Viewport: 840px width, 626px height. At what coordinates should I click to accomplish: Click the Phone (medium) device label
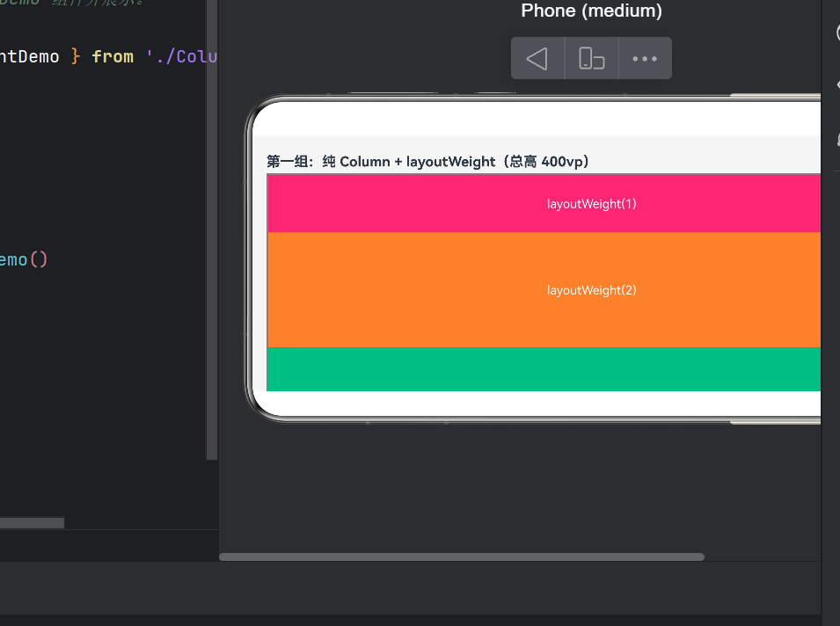(x=591, y=11)
